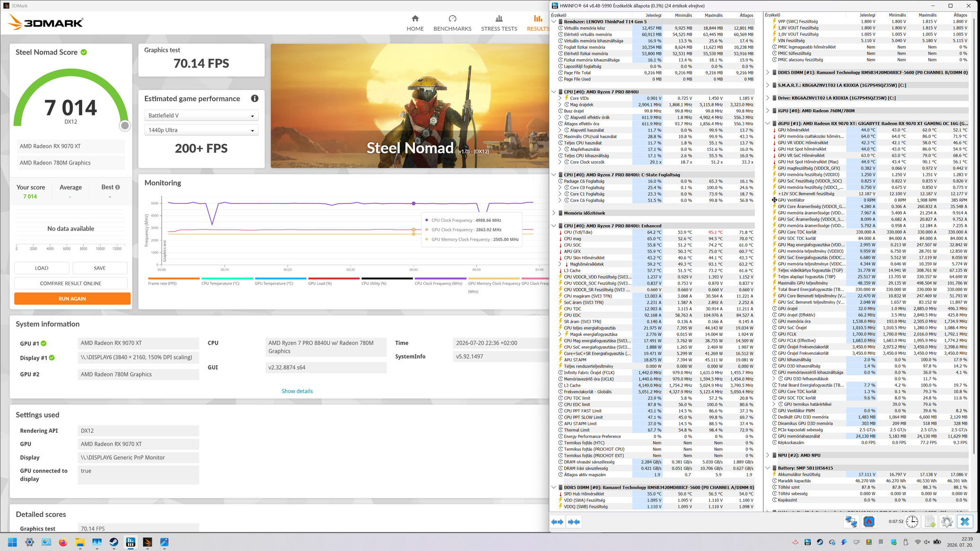This screenshot has height=551, width=980.
Task: Click the Steam icon in the system tray
Action: (820, 542)
